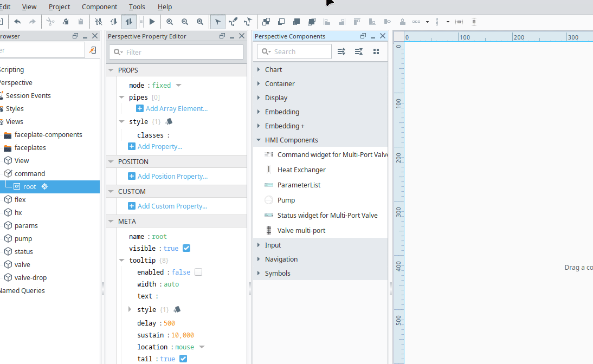The height and width of the screenshot is (364, 593).
Task: Zoom in on the view canvas
Action: (170, 22)
